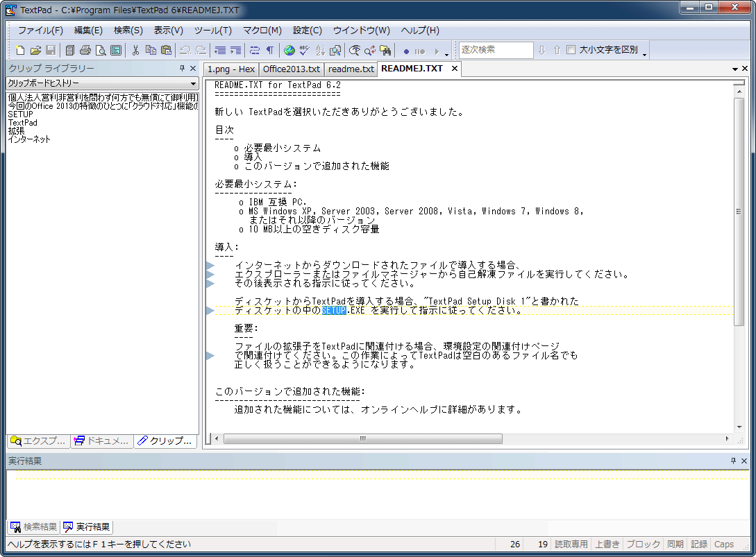Toggle word wrap icon
Image resolution: width=756 pixels, height=557 pixels.
click(x=255, y=50)
